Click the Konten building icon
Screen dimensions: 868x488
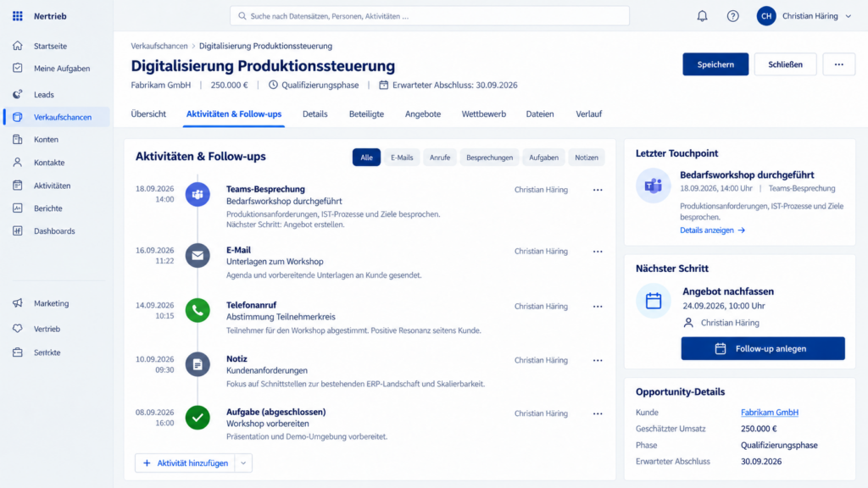click(18, 140)
